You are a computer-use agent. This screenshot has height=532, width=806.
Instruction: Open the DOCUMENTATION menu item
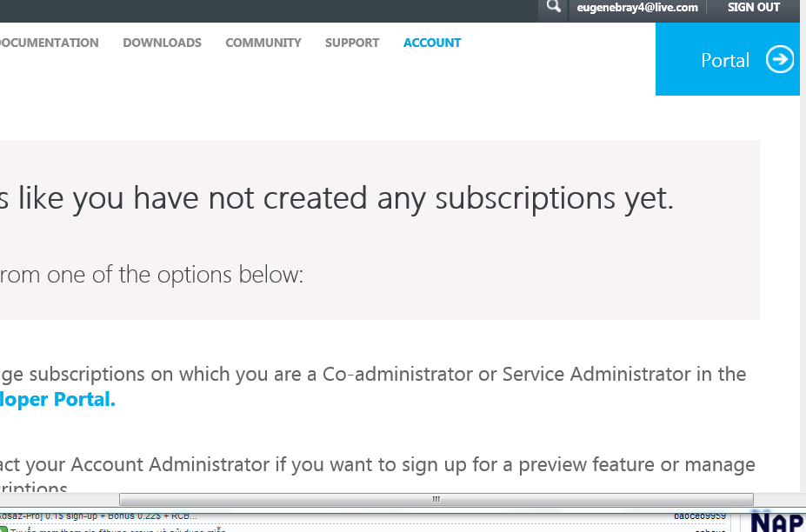[x=49, y=43]
